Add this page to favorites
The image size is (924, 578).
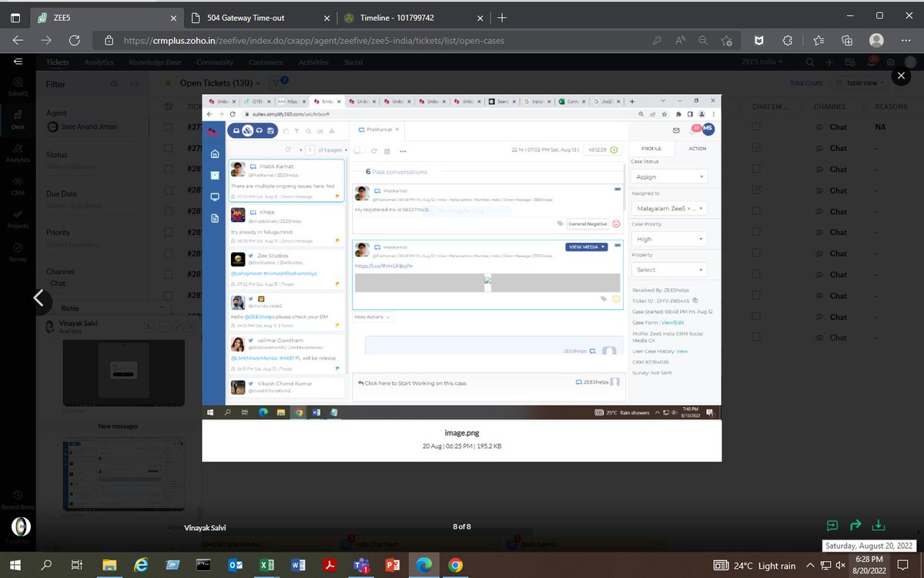pos(726,41)
